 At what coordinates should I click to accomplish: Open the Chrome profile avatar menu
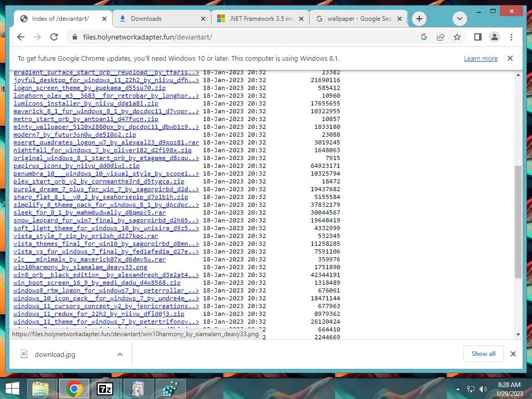495,37
